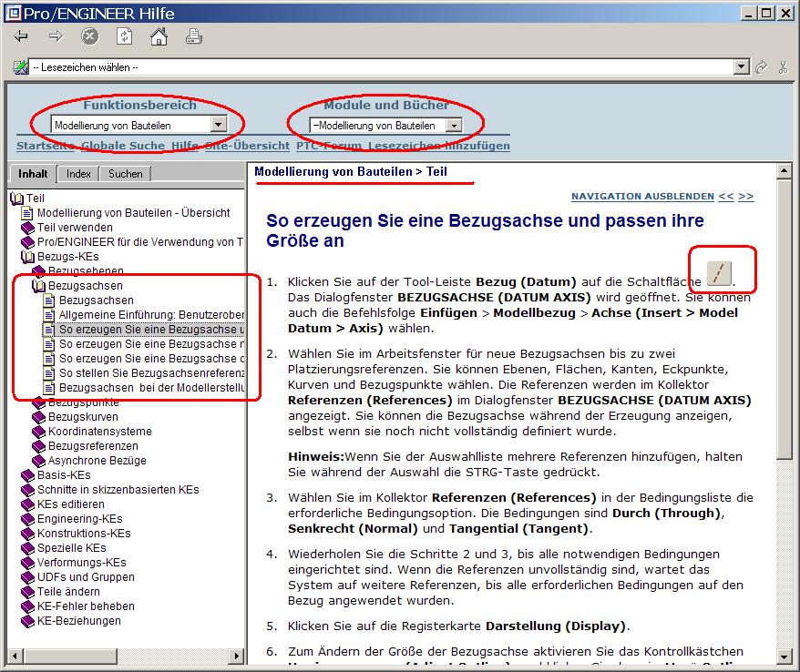Click the open book icon beside Teil

[16, 199]
